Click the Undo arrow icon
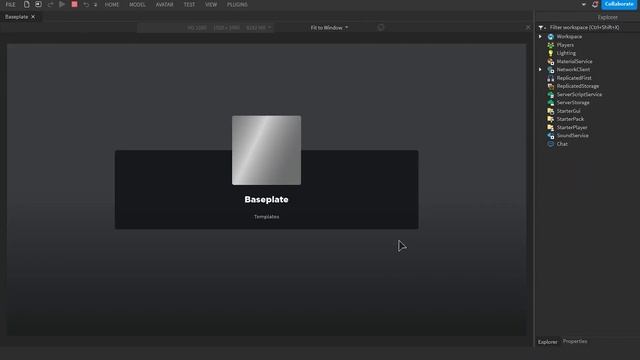640x360 pixels. coord(86,4)
